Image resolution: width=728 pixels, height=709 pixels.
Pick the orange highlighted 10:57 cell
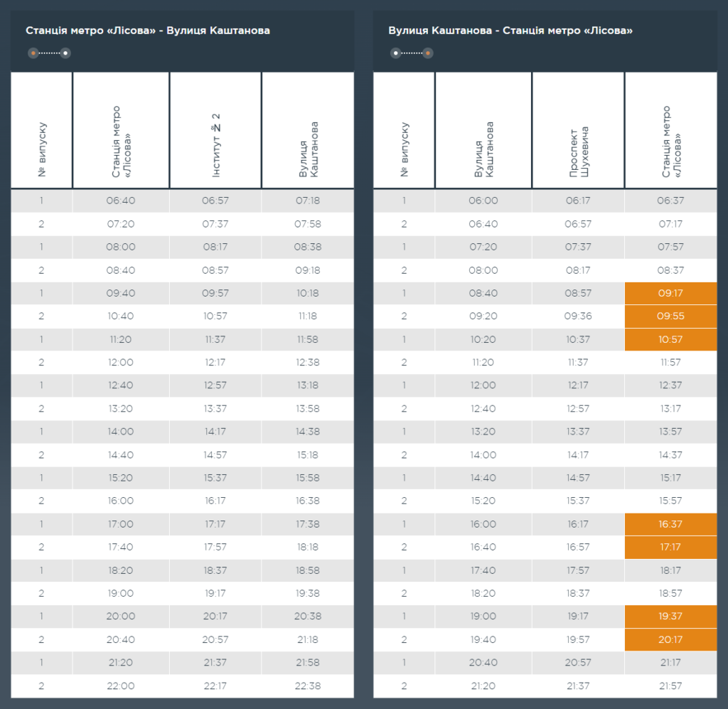point(670,339)
